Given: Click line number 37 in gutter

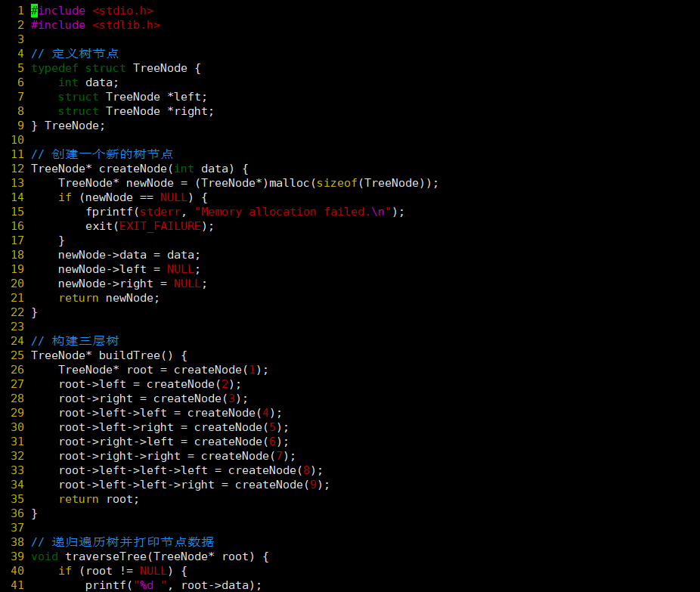Looking at the screenshot, I should click(17, 528).
